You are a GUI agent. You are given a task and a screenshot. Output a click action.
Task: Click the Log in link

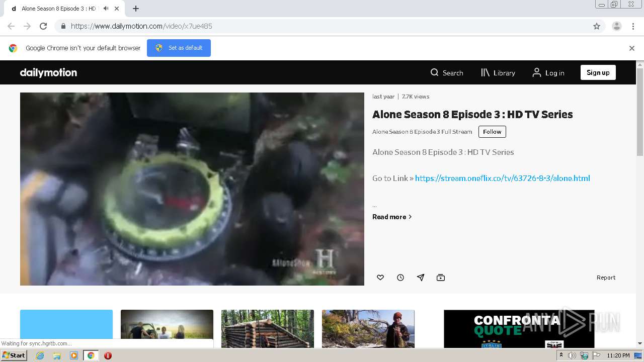pyautogui.click(x=548, y=73)
